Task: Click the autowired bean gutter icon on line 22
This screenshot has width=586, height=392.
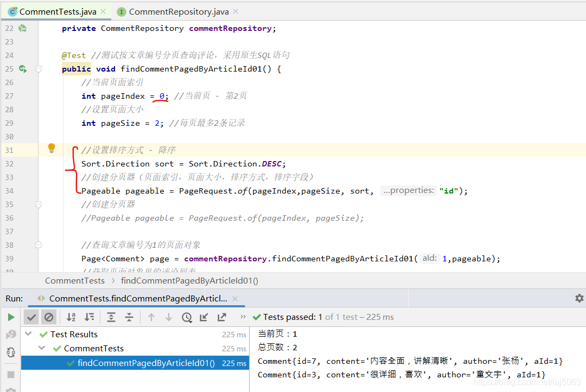Action: pos(23,28)
